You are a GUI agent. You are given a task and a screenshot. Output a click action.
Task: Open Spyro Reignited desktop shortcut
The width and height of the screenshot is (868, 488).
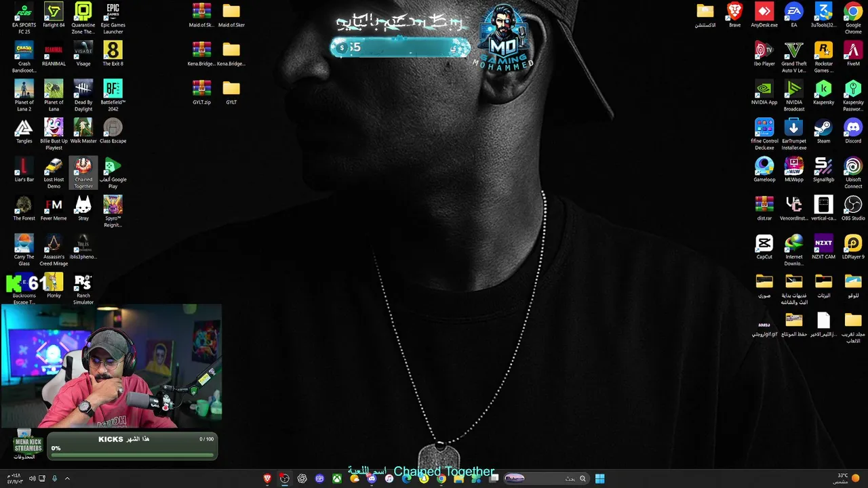click(113, 211)
